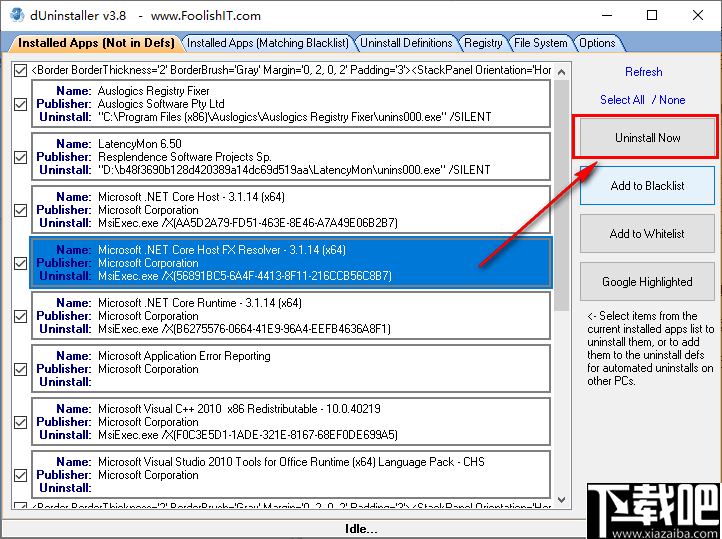Image resolution: width=722 pixels, height=539 pixels.
Task: Select Microsoft Application Error Reporting entry
Action: pos(291,369)
